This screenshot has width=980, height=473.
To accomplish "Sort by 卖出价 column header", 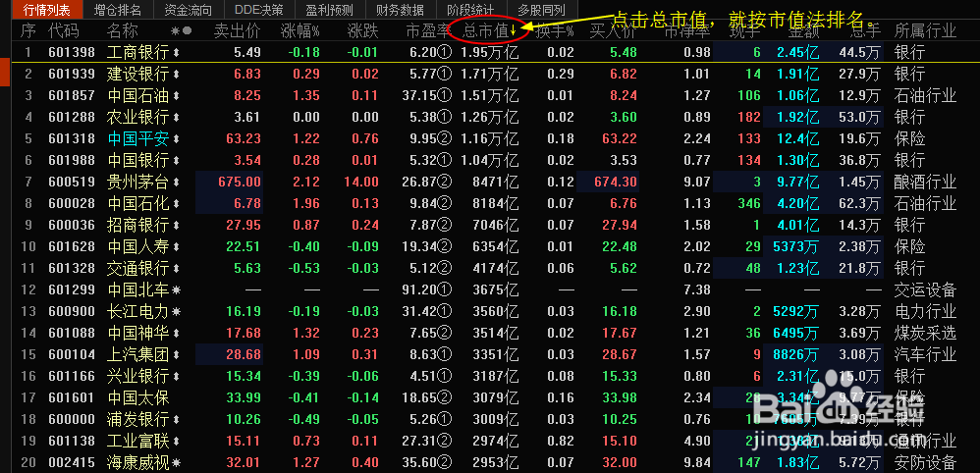I will (x=237, y=30).
